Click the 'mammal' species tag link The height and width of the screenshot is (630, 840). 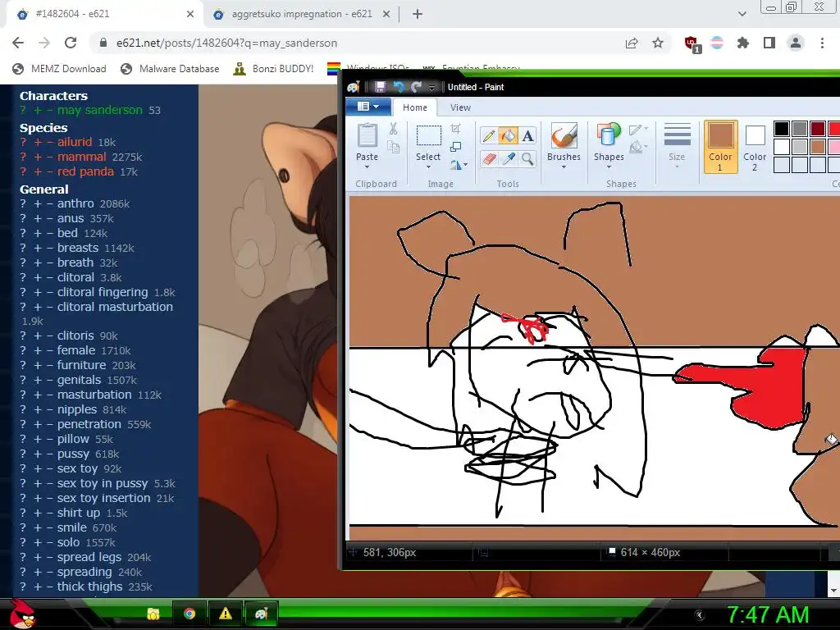click(82, 157)
